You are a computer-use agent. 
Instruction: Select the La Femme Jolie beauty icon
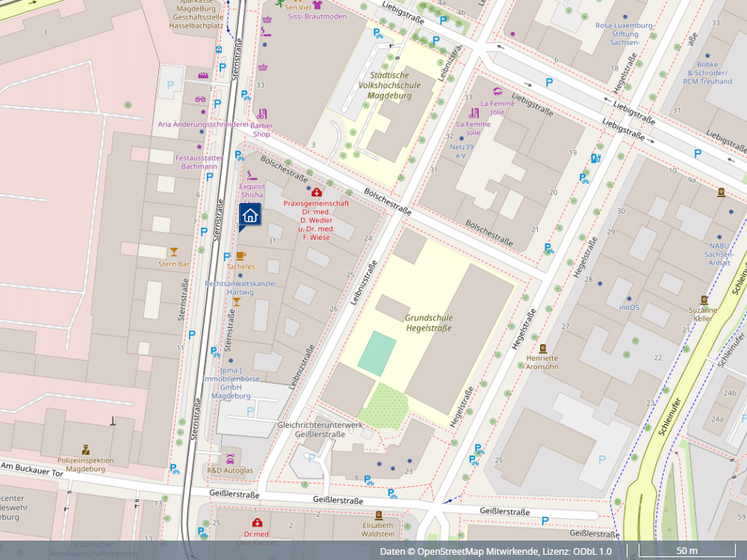[498, 91]
